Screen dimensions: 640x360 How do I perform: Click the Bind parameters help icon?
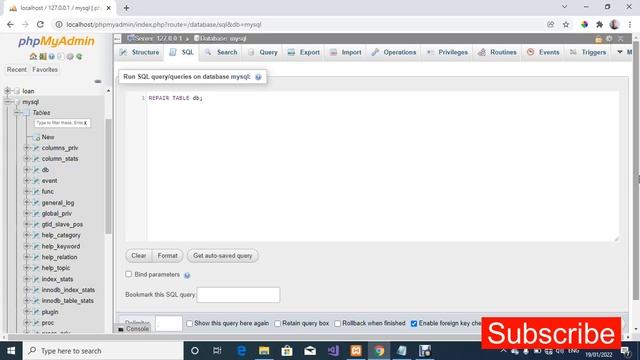[187, 275]
